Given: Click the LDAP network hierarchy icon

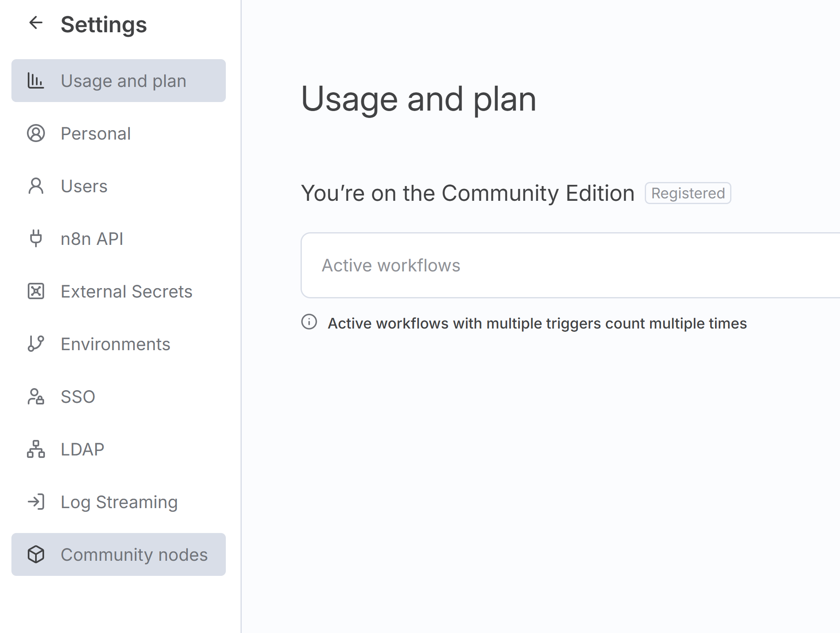Looking at the screenshot, I should (36, 449).
